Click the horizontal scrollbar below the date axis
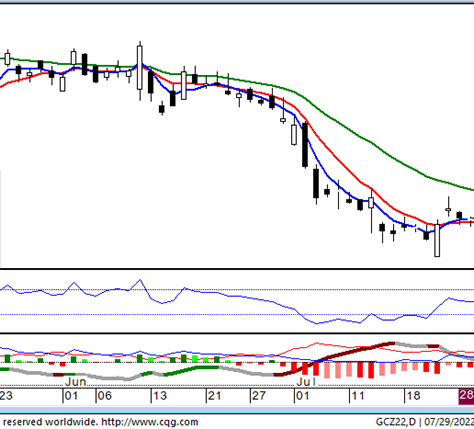Viewport: 474px width, 429px height. click(237, 410)
